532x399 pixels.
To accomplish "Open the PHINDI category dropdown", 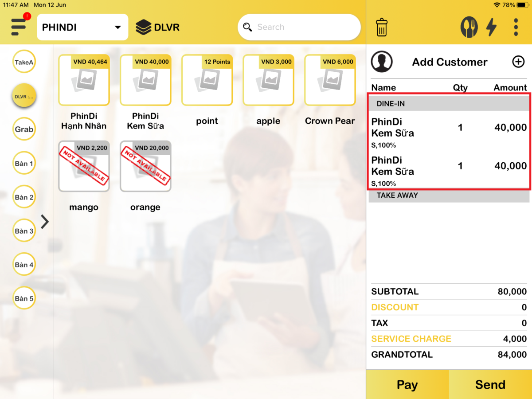I will click(x=82, y=27).
